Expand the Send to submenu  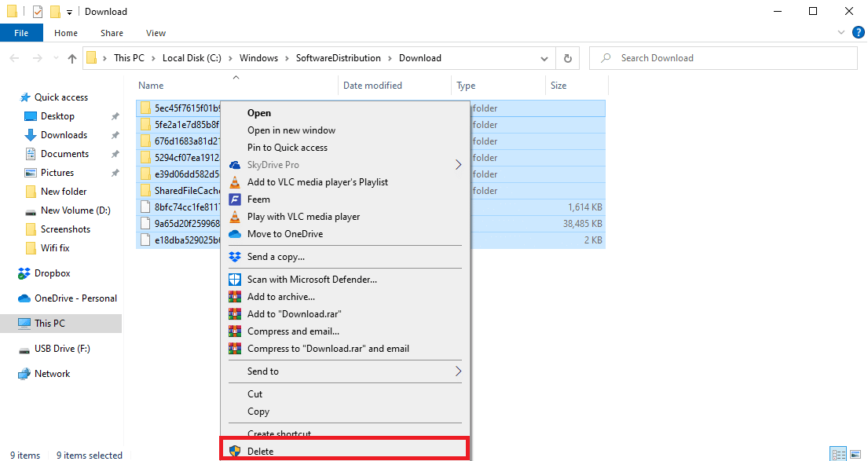point(458,371)
